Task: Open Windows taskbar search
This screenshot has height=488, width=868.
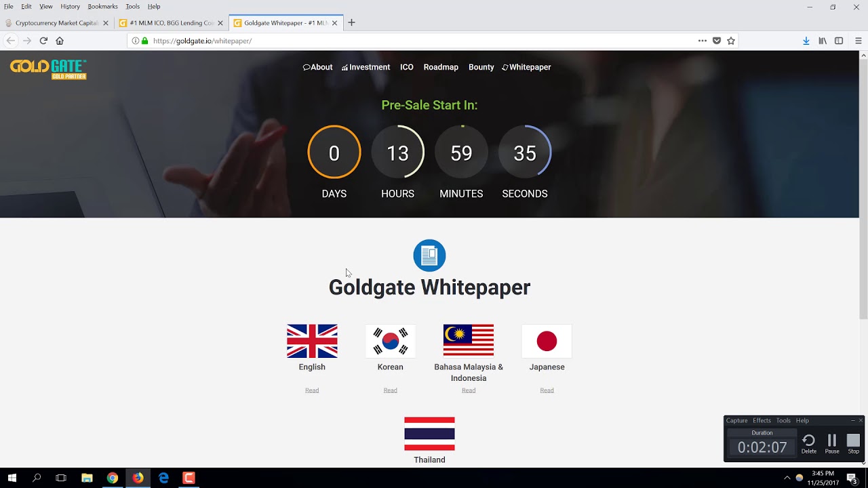Action: pos(37,478)
